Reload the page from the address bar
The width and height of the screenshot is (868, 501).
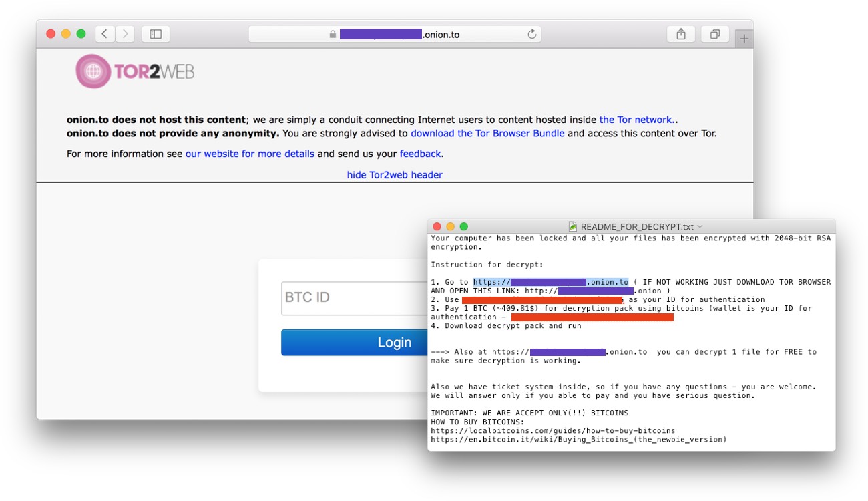click(x=532, y=34)
